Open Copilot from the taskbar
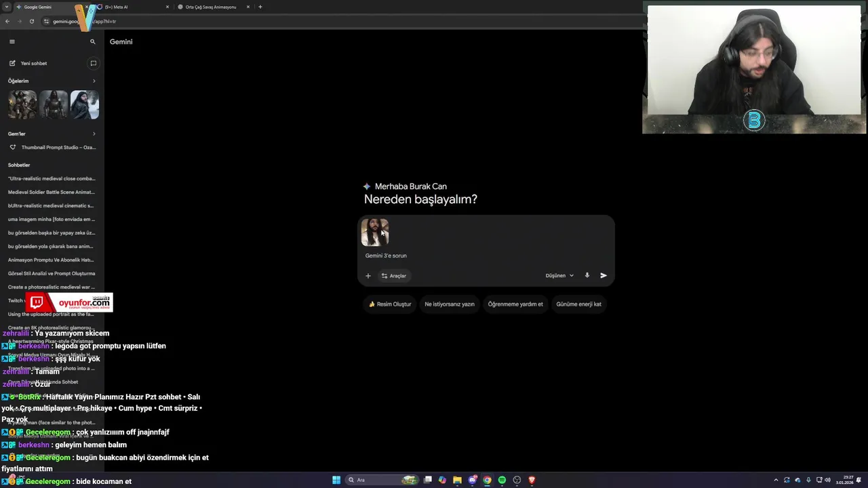This screenshot has width=868, height=488. tap(442, 480)
